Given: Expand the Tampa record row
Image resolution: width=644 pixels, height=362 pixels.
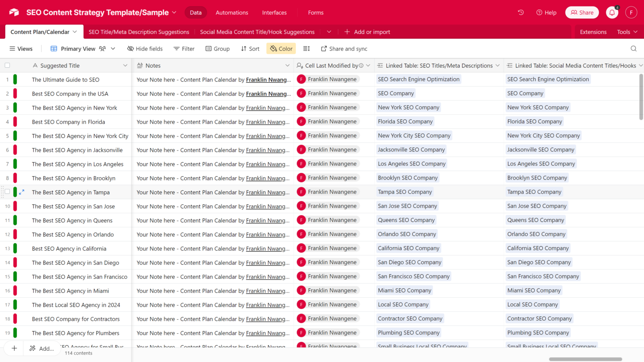Looking at the screenshot, I should 21,192.
